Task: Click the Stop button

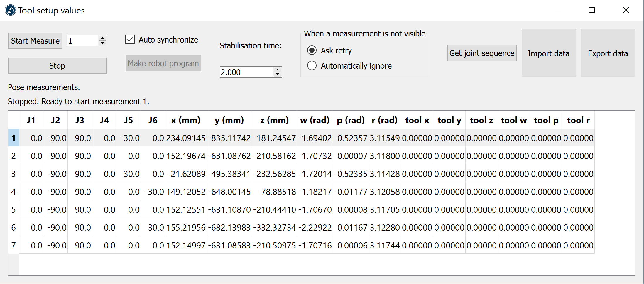Action: click(x=57, y=66)
